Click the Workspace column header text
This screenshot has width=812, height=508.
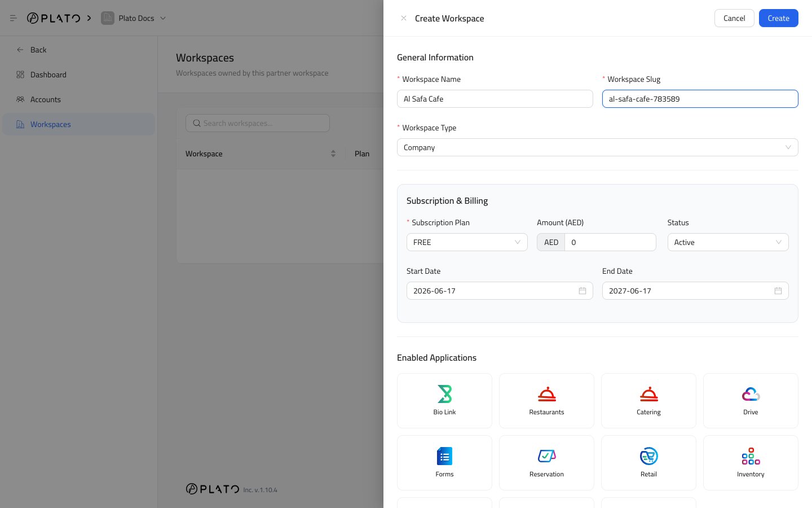pyautogui.click(x=204, y=154)
